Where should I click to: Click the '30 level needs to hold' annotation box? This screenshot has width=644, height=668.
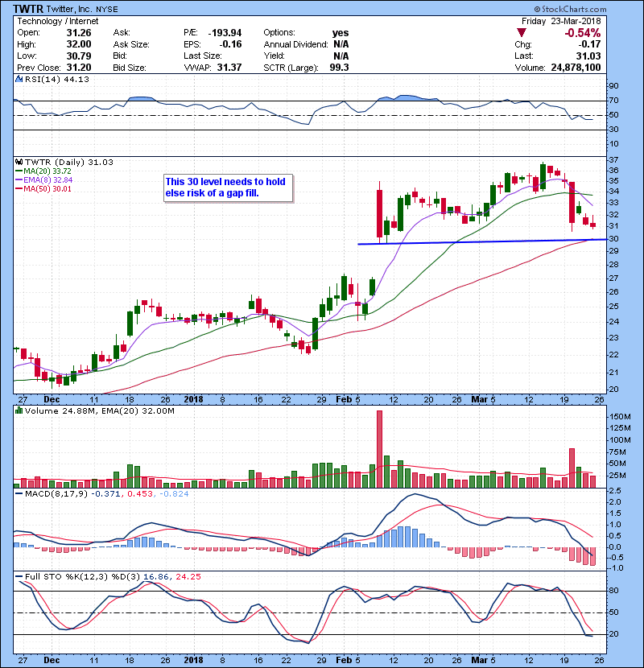[226, 187]
